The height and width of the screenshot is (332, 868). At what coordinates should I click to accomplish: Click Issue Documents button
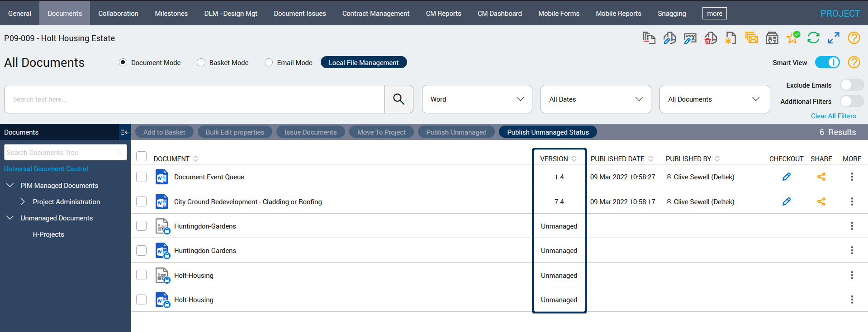coord(310,132)
